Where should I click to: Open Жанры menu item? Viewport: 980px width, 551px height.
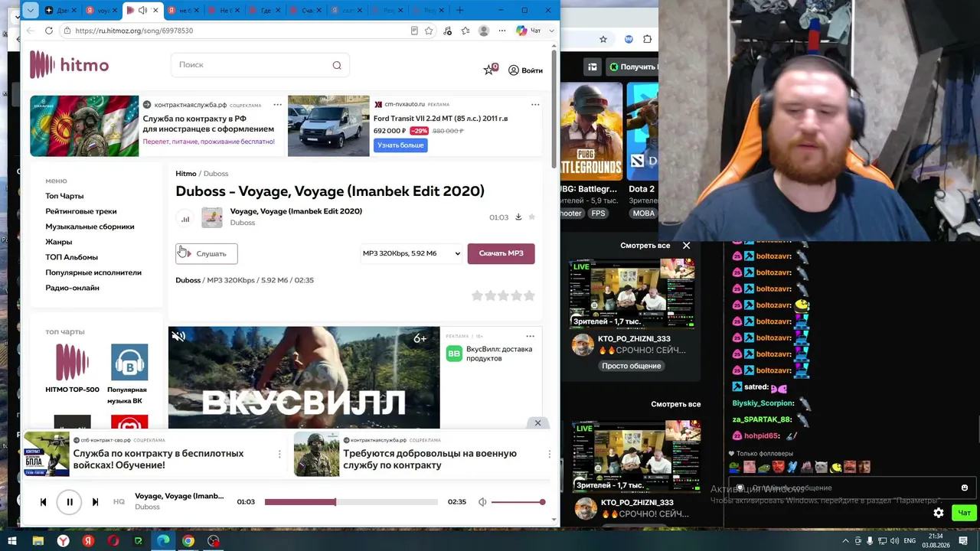pyautogui.click(x=58, y=242)
